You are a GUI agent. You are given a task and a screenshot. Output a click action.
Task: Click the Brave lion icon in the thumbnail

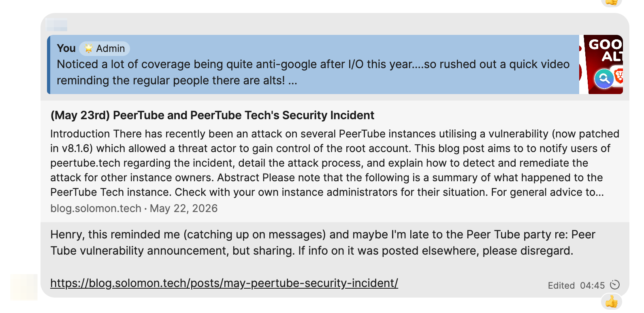tap(618, 76)
